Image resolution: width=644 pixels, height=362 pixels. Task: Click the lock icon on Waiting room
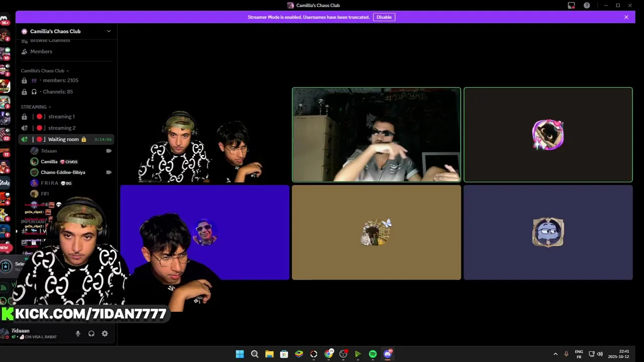click(x=84, y=139)
